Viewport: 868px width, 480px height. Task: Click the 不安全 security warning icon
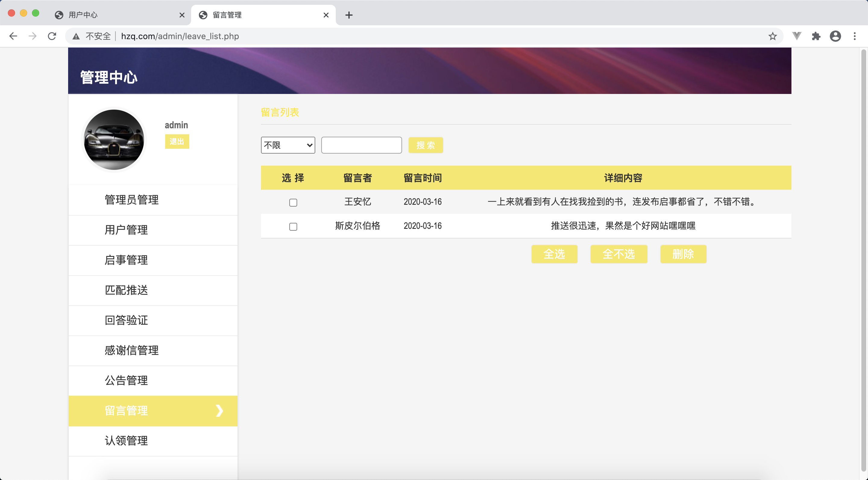[76, 36]
